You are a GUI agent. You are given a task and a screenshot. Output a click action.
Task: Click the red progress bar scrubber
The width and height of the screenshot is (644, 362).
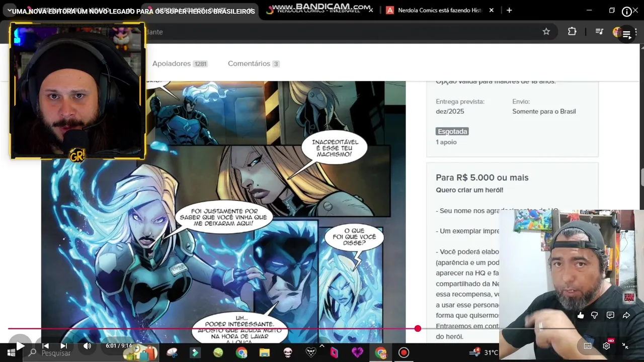tap(418, 328)
